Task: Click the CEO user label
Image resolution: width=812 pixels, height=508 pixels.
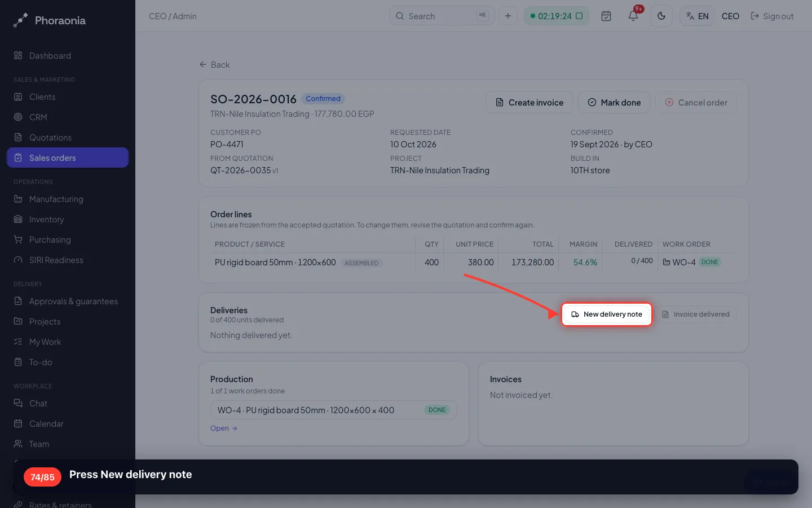Action: click(x=730, y=16)
